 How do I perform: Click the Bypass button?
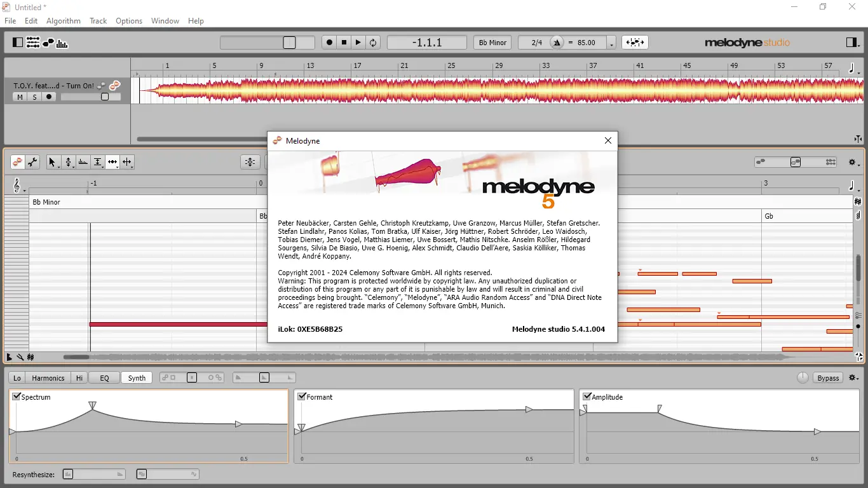point(828,378)
